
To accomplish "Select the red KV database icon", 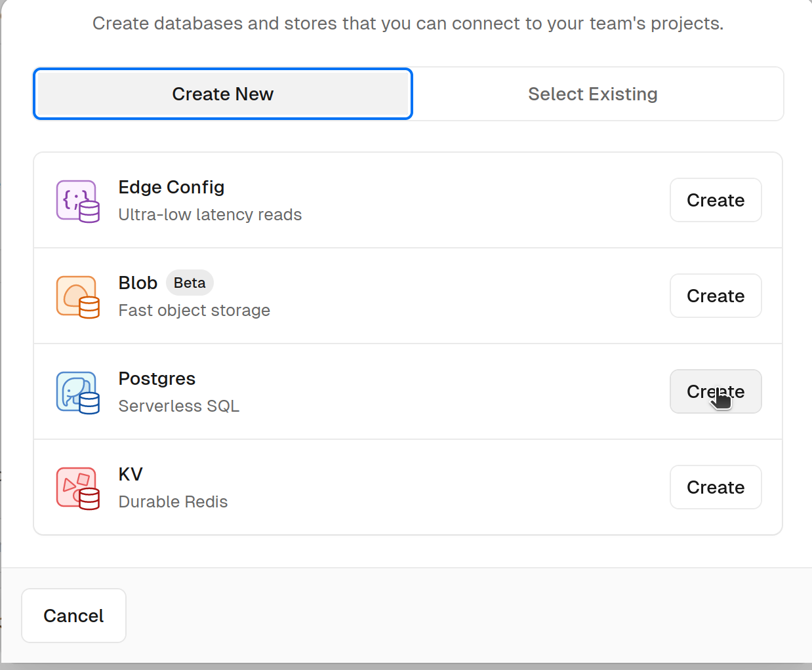I will pyautogui.click(x=77, y=488).
